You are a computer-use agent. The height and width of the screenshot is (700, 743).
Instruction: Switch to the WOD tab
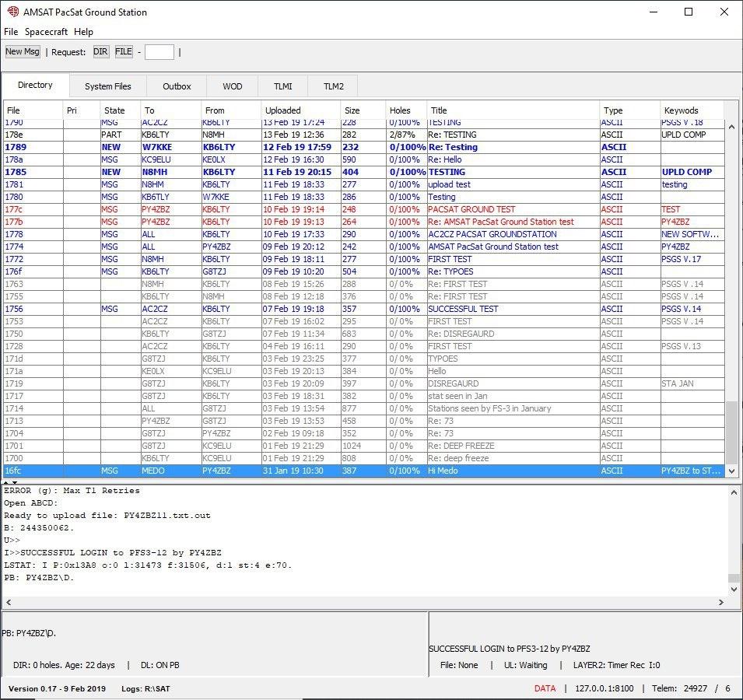click(232, 86)
